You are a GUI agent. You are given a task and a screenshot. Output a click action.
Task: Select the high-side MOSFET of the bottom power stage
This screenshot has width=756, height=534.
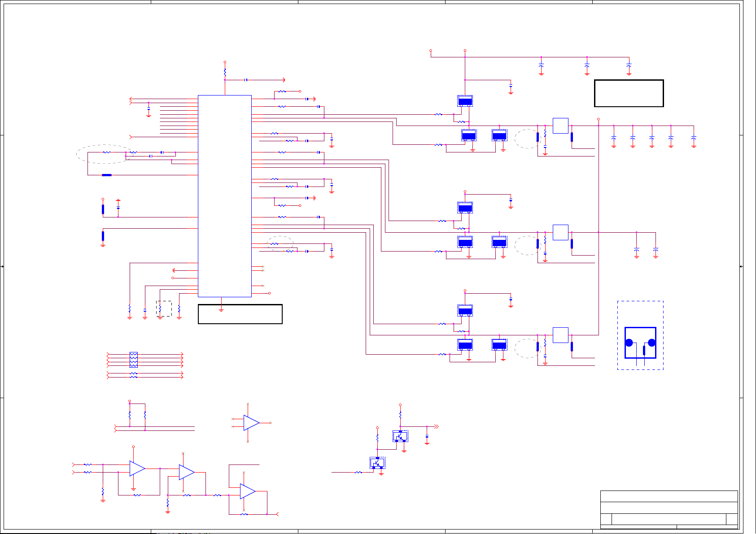pos(465,310)
